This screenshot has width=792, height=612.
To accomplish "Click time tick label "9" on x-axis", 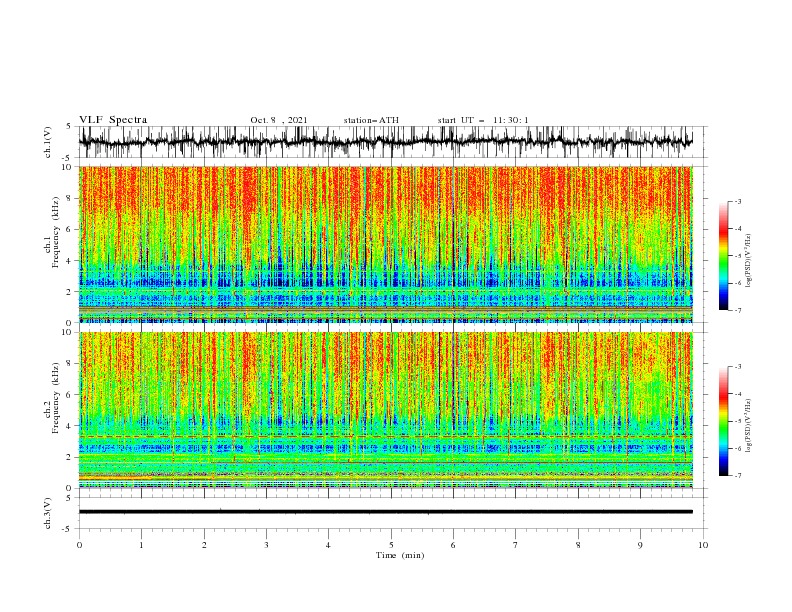I will coord(640,545).
